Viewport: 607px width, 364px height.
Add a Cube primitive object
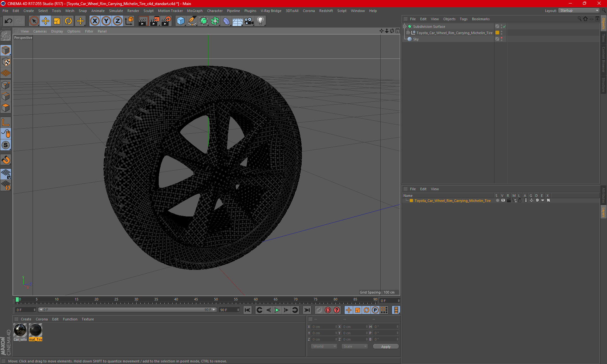click(x=181, y=21)
